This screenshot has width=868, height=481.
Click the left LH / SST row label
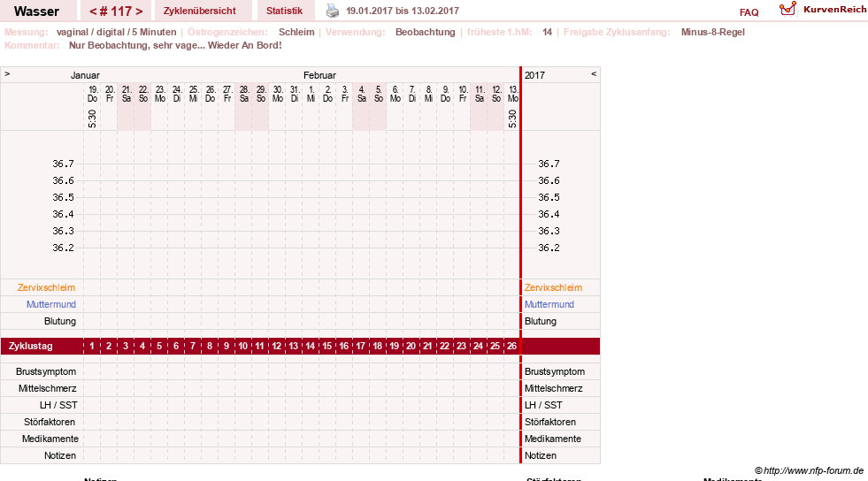click(58, 405)
